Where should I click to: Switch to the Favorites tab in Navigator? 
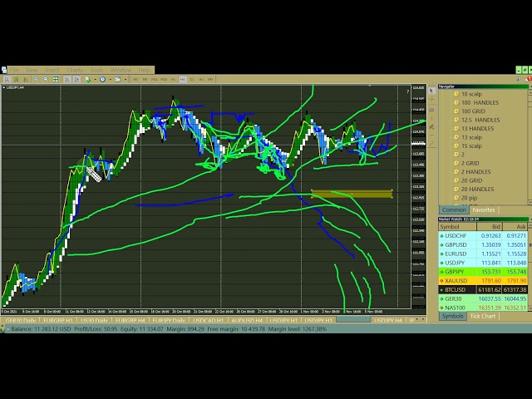point(483,210)
